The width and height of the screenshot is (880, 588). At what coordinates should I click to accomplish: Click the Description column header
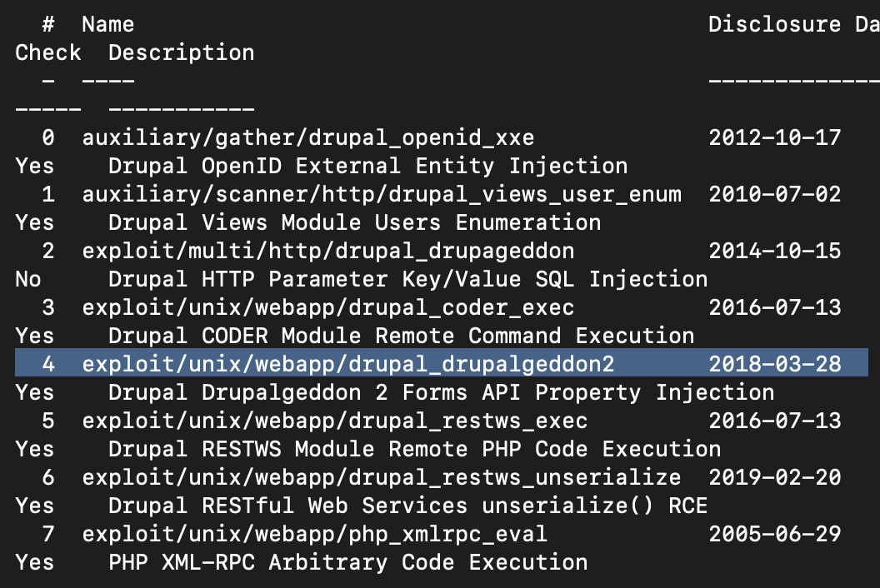click(181, 52)
